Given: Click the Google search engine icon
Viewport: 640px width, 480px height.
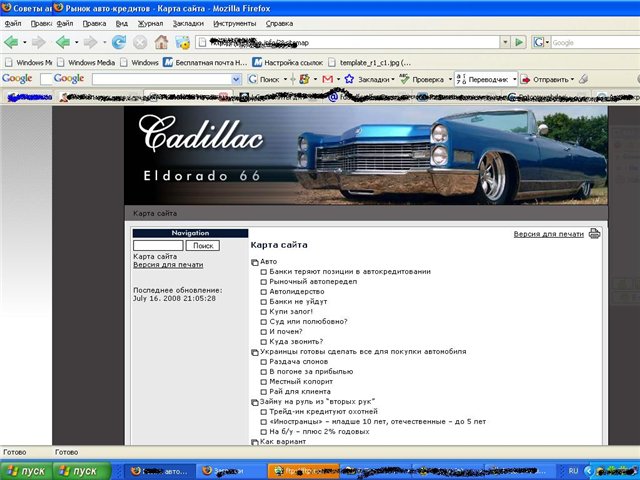Looking at the screenshot, I should coord(539,42).
